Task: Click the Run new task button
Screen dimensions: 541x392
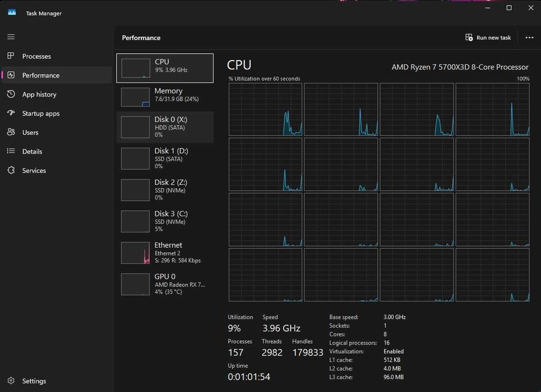Action: coord(488,38)
